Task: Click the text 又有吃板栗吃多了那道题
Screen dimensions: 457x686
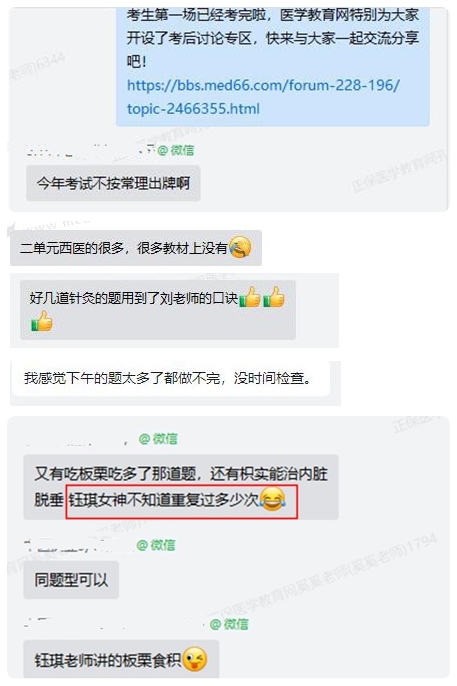Action: (x=115, y=474)
